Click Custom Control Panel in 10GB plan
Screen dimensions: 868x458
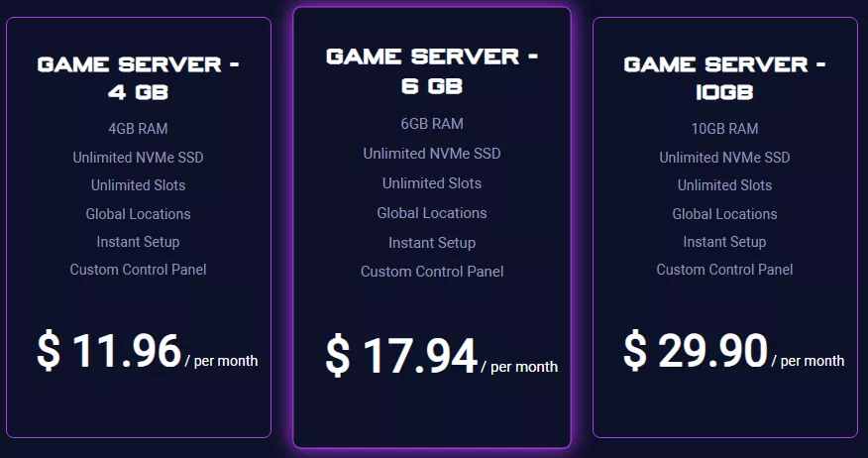point(724,270)
